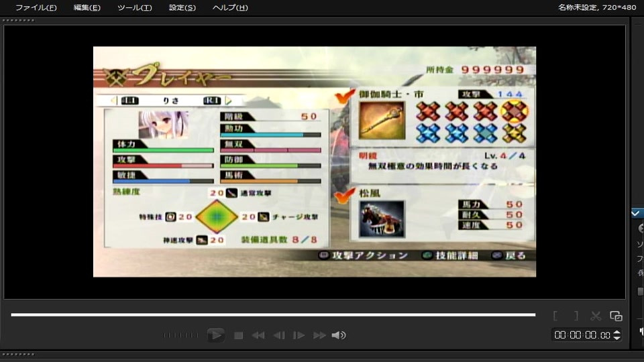
Task: Open the ツール(T) menu
Action: pos(135,8)
